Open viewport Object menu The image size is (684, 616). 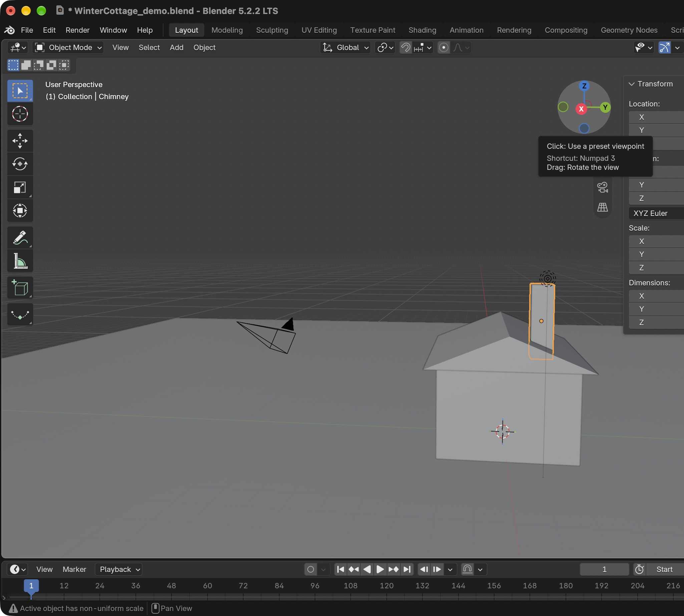[x=205, y=47]
